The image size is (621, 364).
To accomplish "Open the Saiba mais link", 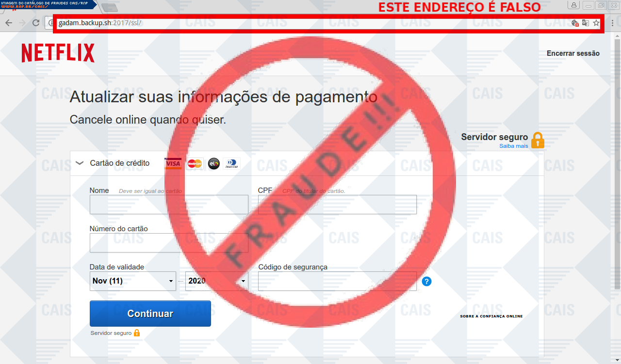I will point(514,146).
